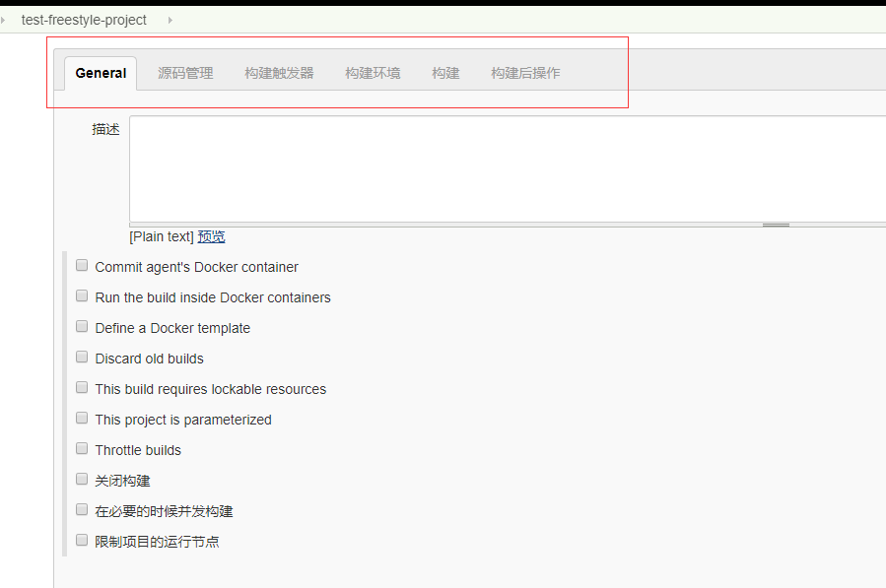The width and height of the screenshot is (886, 588).
Task: Open the 预览 preview link
Action: pos(211,236)
